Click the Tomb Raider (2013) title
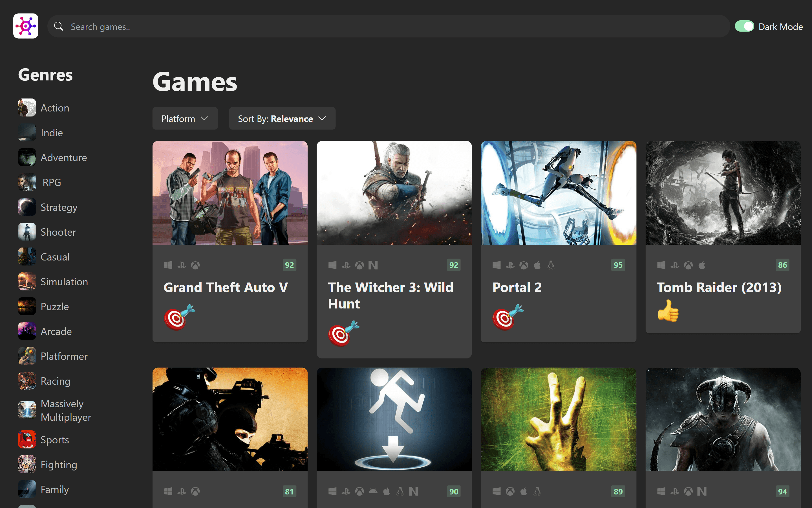 [x=719, y=288]
